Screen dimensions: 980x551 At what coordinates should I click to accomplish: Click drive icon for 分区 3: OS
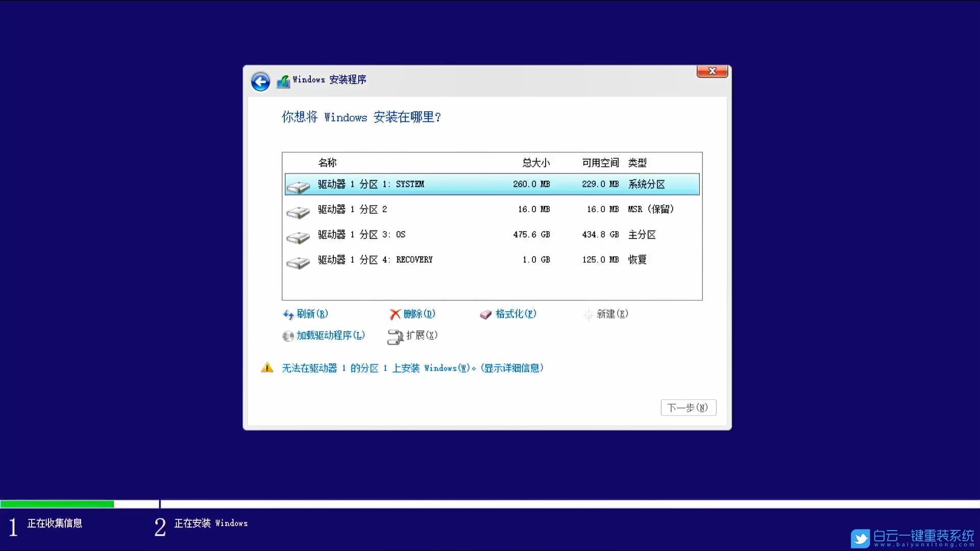click(298, 237)
